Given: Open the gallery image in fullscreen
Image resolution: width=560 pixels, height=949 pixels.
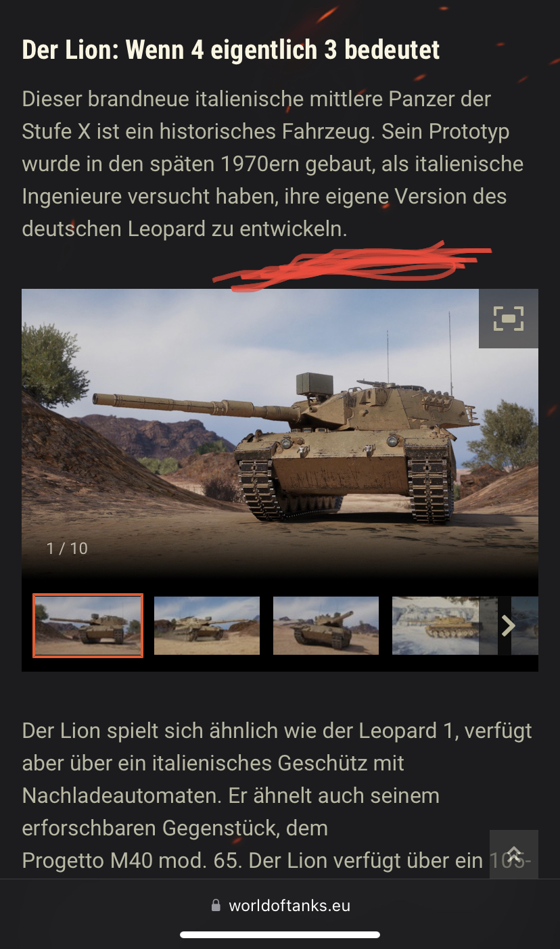Looking at the screenshot, I should tap(508, 319).
